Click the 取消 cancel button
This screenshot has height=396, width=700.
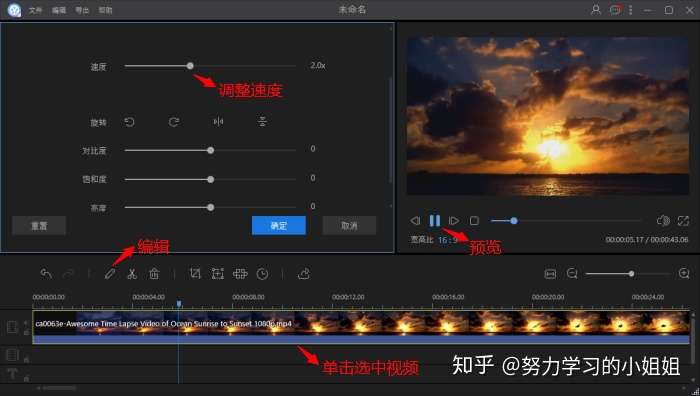[349, 225]
